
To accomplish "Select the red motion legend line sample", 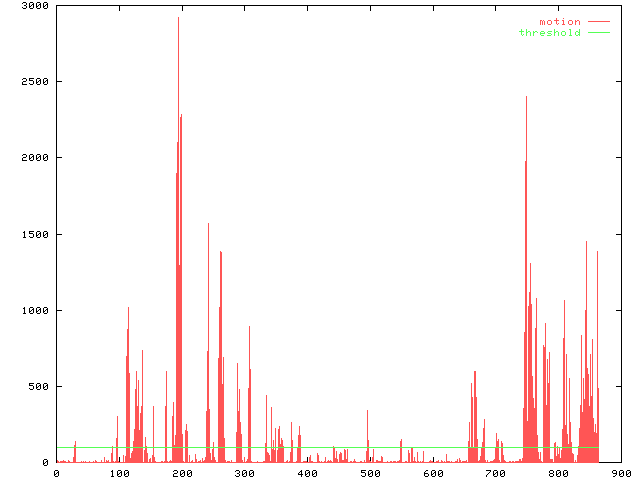I will [598, 22].
